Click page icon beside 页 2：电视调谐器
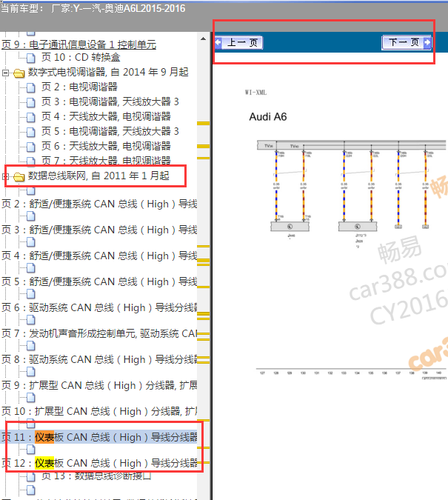This screenshot has width=448, height=500. (x=31, y=87)
